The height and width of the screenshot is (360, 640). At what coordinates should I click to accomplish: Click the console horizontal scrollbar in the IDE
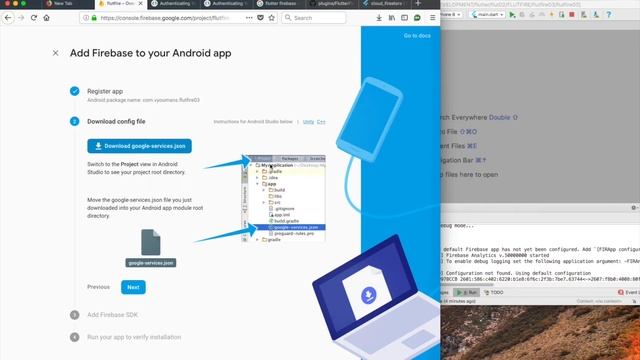click(467, 284)
